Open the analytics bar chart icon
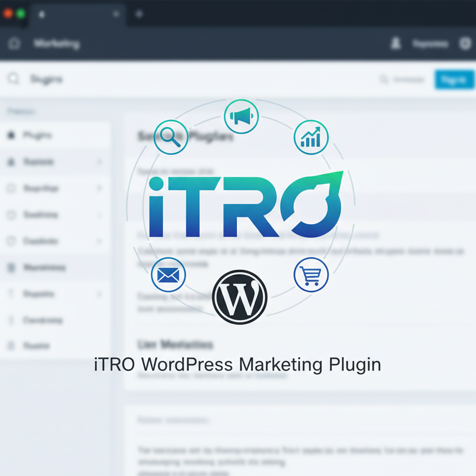This screenshot has width=476, height=476. [x=311, y=137]
